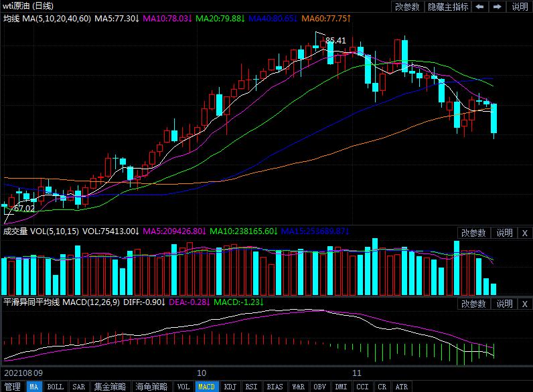The height and width of the screenshot is (392, 533).
Task: Switch to the KDJ indicator tab
Action: 230,387
